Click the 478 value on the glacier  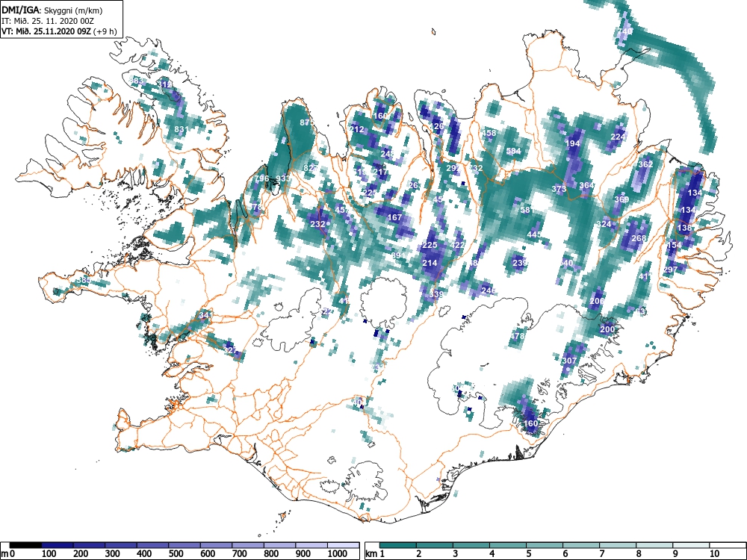[x=518, y=336]
